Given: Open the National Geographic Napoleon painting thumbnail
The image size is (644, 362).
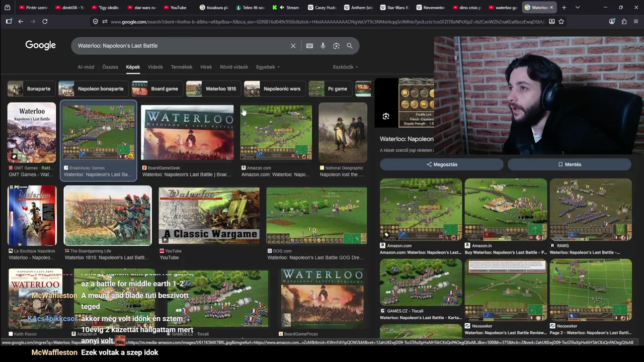Looking at the screenshot, I should click(343, 133).
